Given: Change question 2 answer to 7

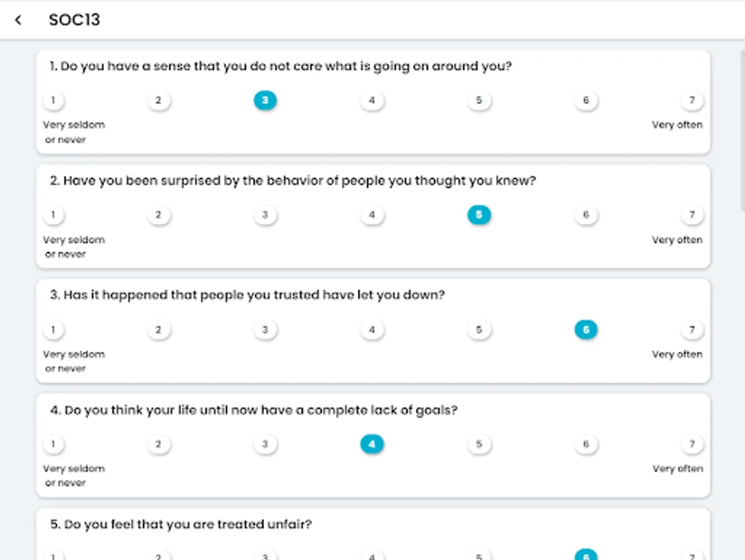Looking at the screenshot, I should 692,215.
